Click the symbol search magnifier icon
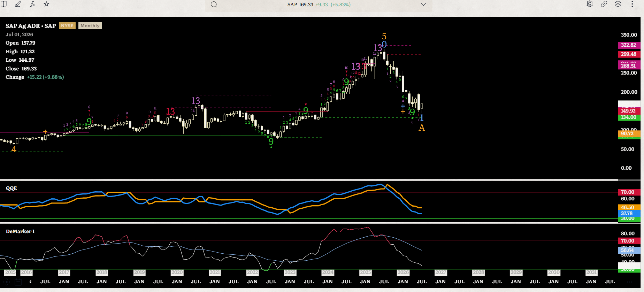Viewport: 644px width, 292px height. tap(214, 5)
